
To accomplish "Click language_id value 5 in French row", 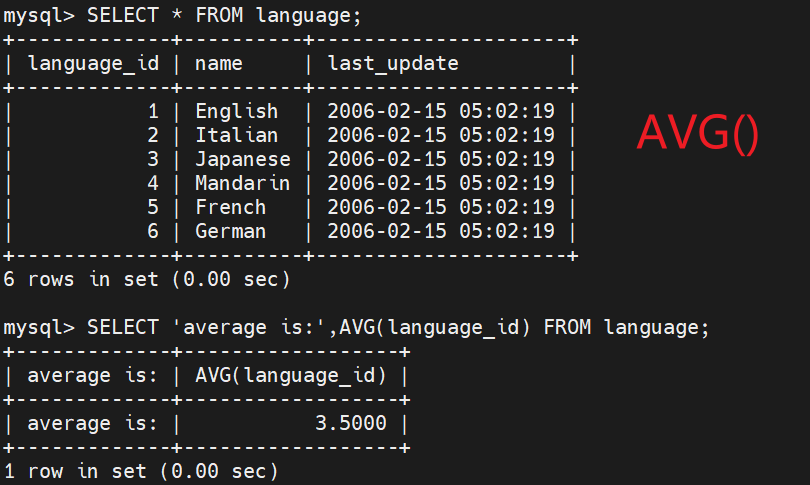I will pos(153,207).
